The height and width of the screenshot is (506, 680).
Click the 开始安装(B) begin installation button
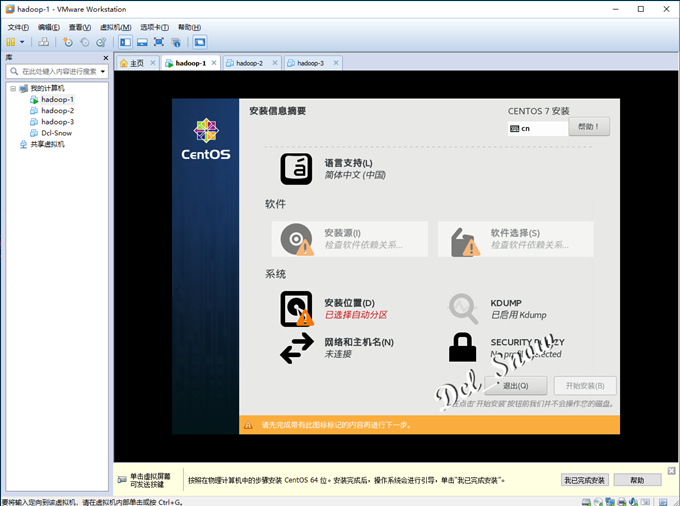(x=585, y=385)
